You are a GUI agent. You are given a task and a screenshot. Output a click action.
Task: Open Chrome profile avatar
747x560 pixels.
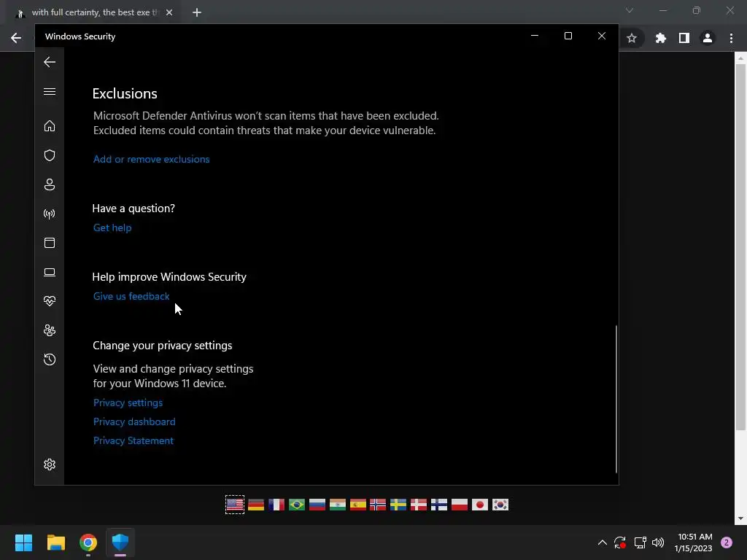(708, 38)
